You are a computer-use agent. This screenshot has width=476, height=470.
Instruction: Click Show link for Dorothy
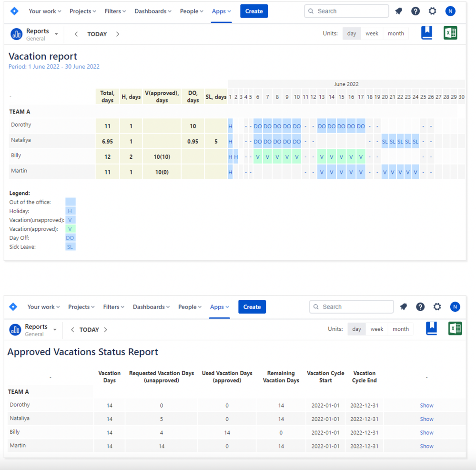point(426,405)
